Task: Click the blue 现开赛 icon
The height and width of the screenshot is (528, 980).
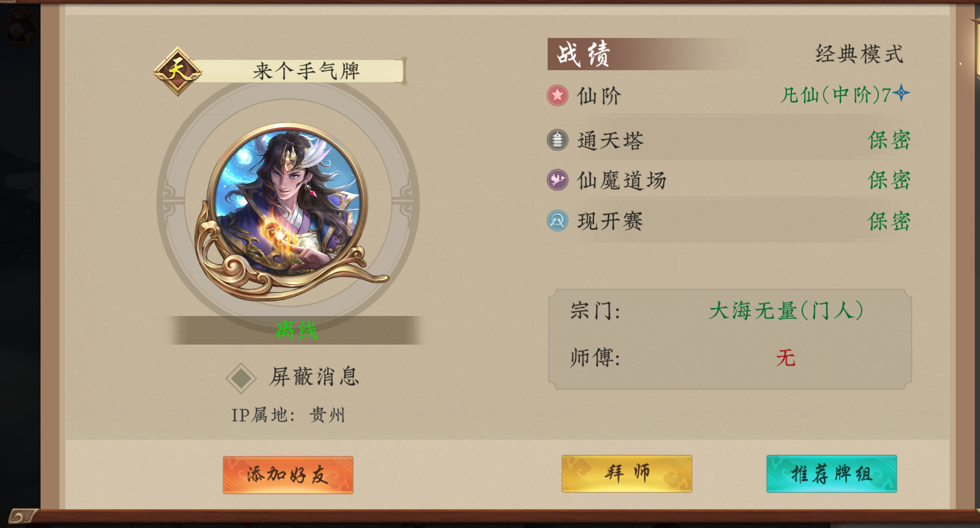Action: click(x=558, y=221)
